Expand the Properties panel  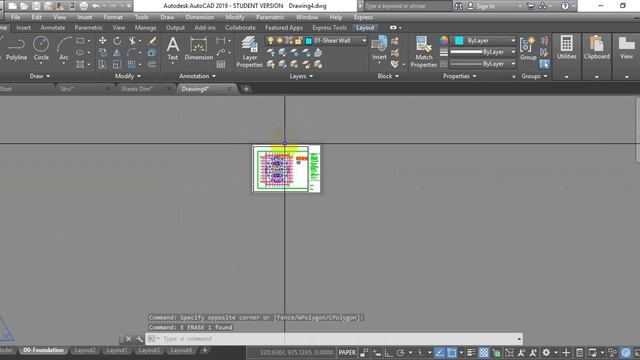(x=460, y=76)
